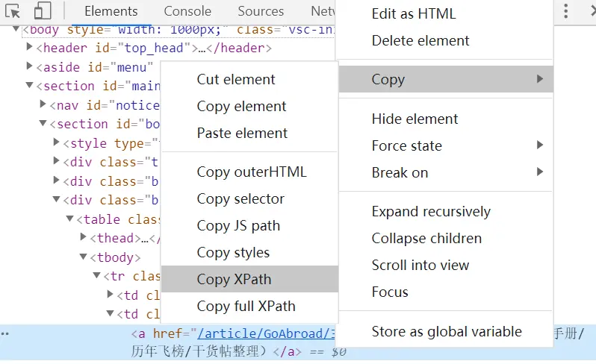Expand the thead node arrow
The width and height of the screenshot is (596, 364).
[x=84, y=238]
